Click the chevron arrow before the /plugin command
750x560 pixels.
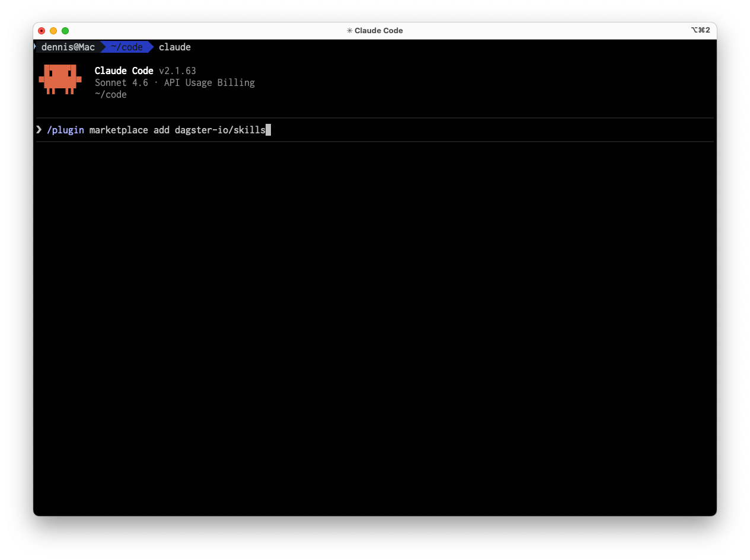coord(38,130)
